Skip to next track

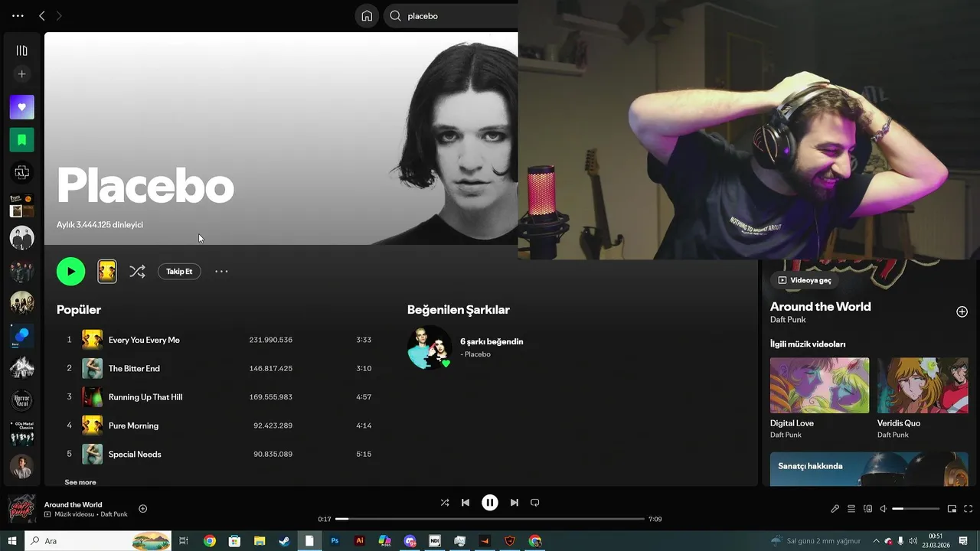click(514, 503)
